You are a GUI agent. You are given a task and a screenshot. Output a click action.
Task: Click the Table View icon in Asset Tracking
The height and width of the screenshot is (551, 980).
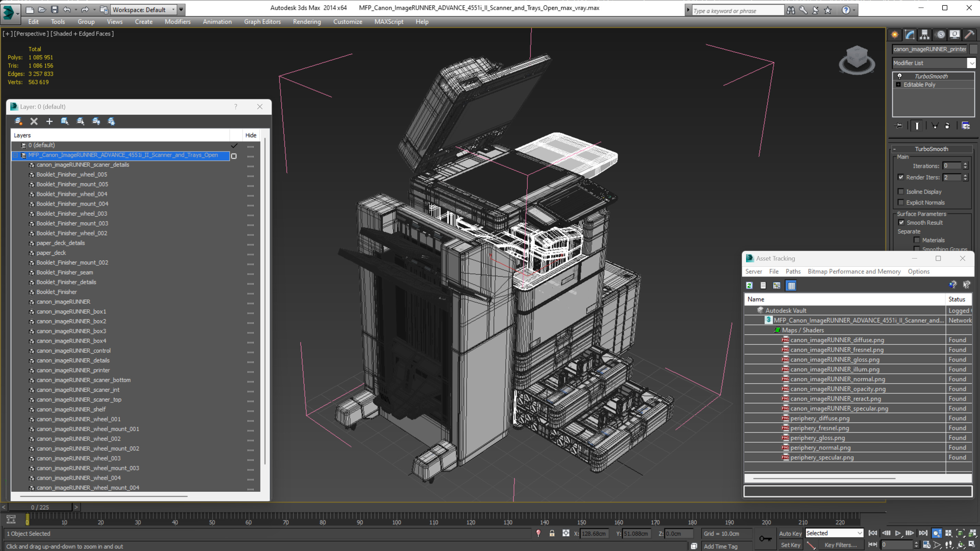[x=791, y=286]
